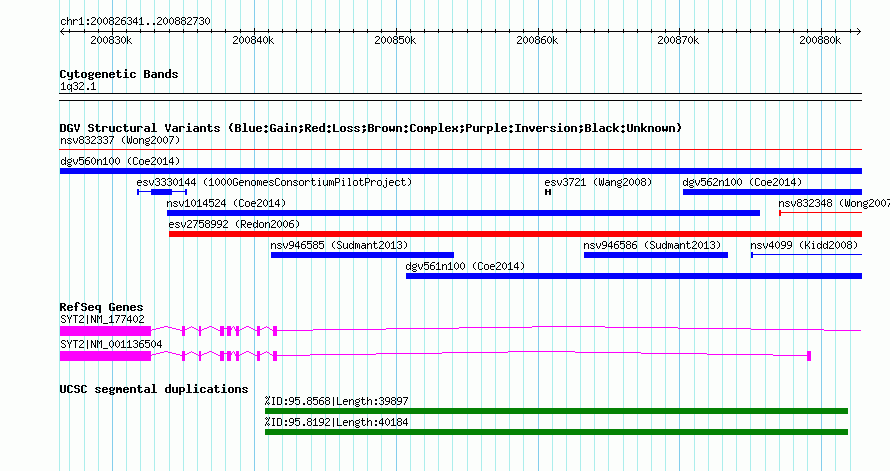Screen dimensions: 890x471
Task: Select the nsv832348 red loss line
Action: (x=821, y=213)
